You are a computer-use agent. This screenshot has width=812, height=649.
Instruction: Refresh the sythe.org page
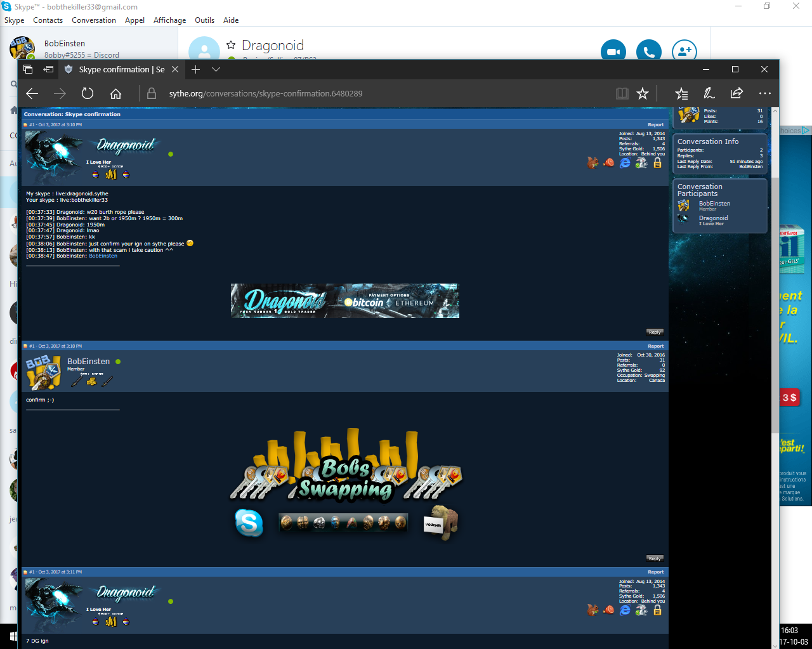tap(88, 94)
